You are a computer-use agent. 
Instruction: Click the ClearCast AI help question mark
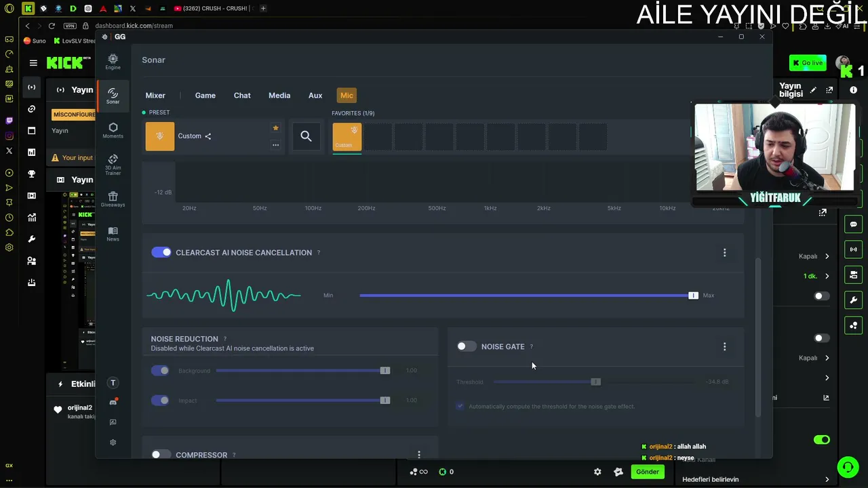tap(319, 253)
